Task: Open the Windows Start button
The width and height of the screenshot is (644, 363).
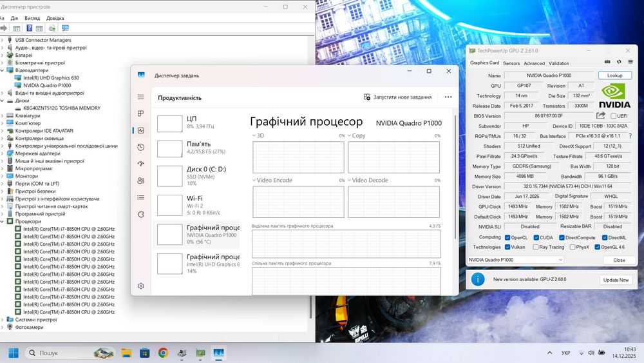Action: (14, 353)
